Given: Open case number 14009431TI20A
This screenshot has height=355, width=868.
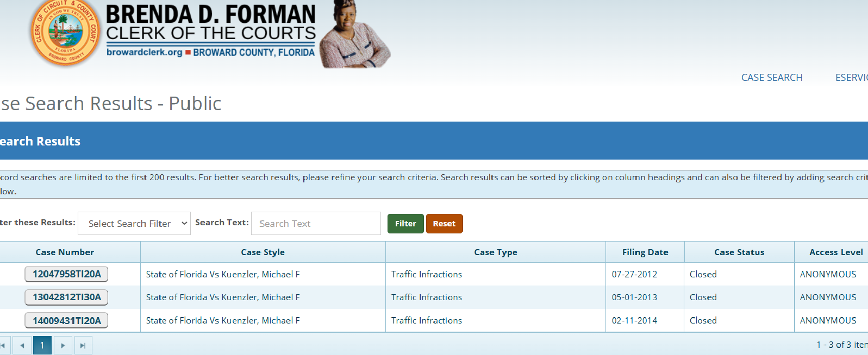Looking at the screenshot, I should click(66, 321).
